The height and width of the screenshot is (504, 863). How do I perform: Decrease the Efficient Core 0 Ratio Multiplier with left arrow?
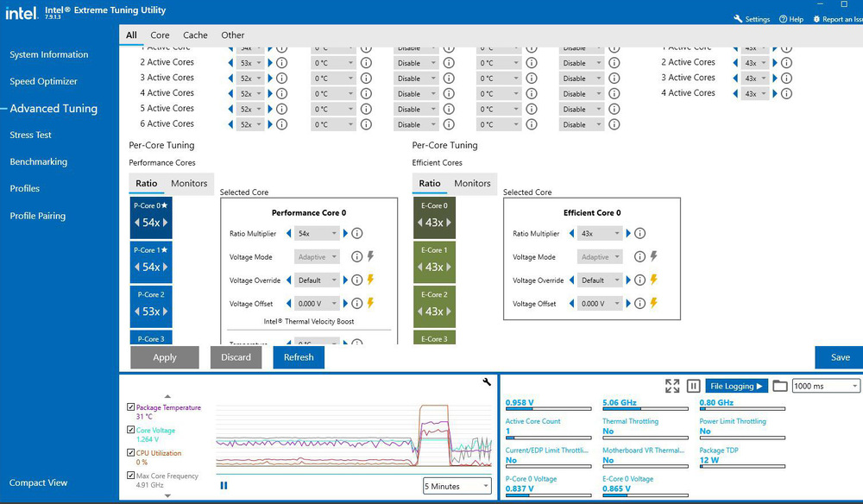571,233
